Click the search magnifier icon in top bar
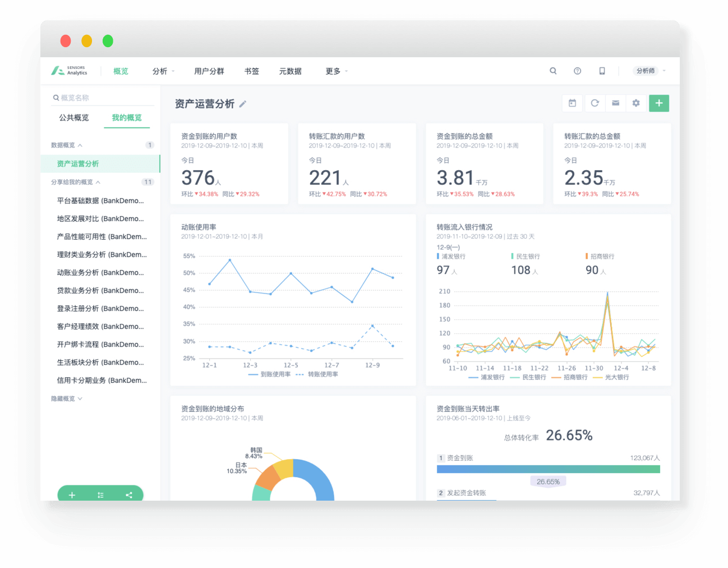 (x=553, y=71)
